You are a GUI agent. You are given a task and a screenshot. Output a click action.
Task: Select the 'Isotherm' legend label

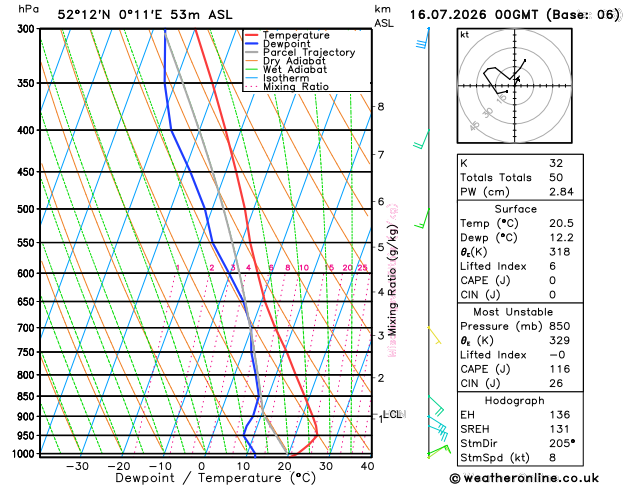pos(286,78)
